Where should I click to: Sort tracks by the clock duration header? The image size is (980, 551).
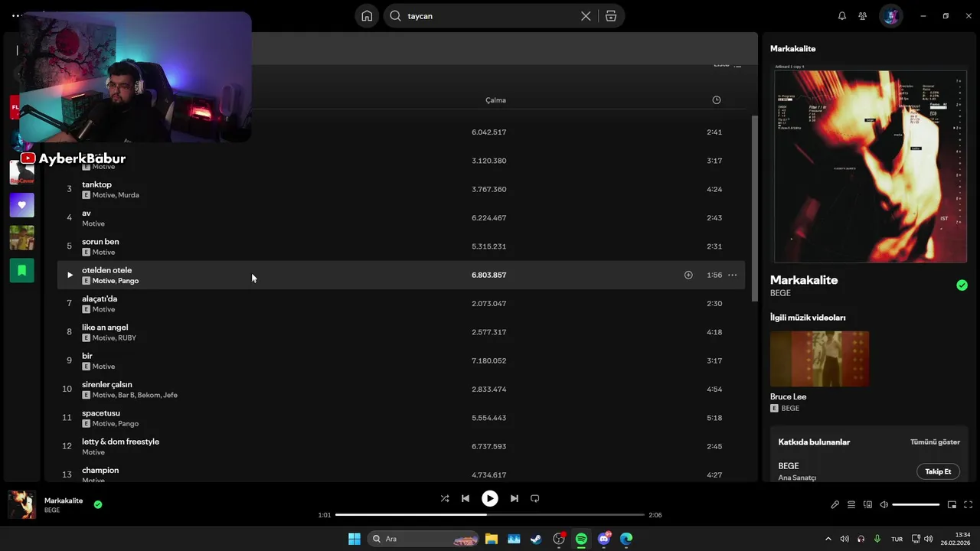[x=716, y=100]
